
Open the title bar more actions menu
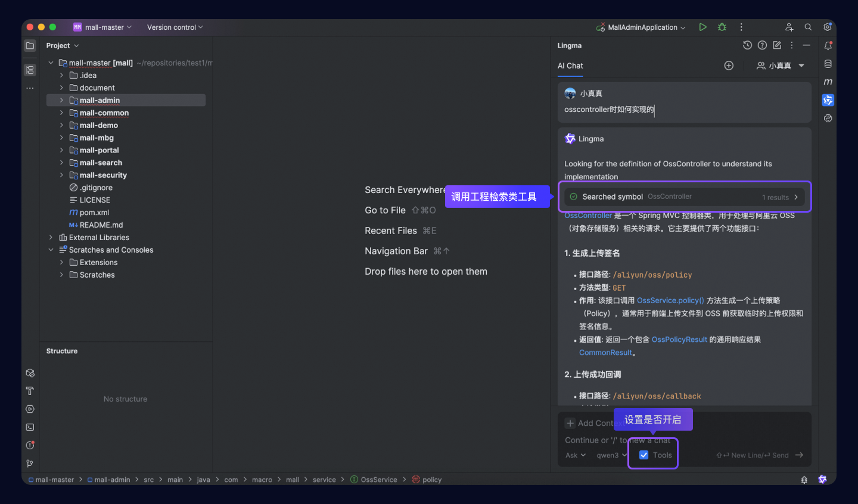click(741, 27)
